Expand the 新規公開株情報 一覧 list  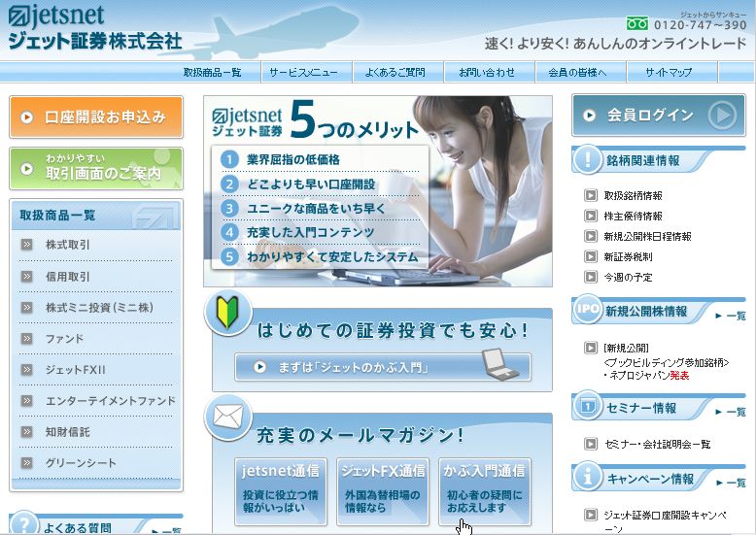(x=731, y=316)
